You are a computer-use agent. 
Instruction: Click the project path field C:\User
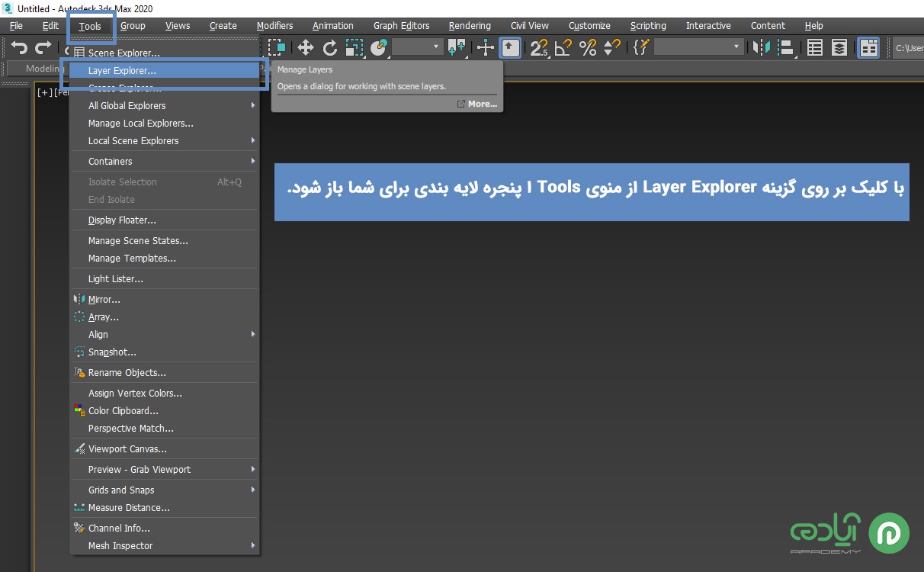click(909, 48)
